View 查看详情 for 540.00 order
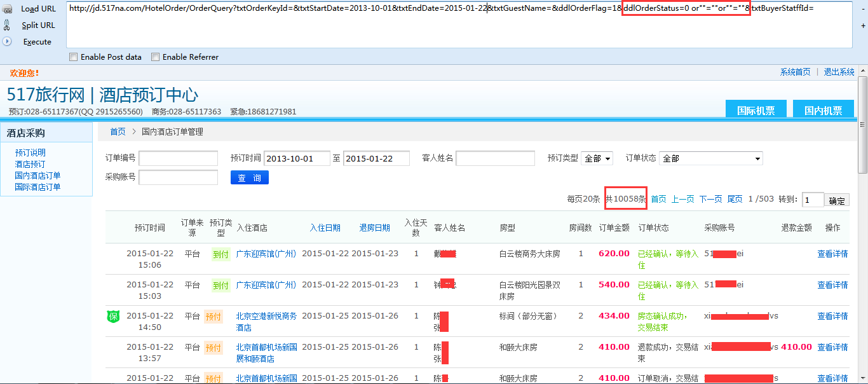Viewport: 868px width, 384px height. 832,284
